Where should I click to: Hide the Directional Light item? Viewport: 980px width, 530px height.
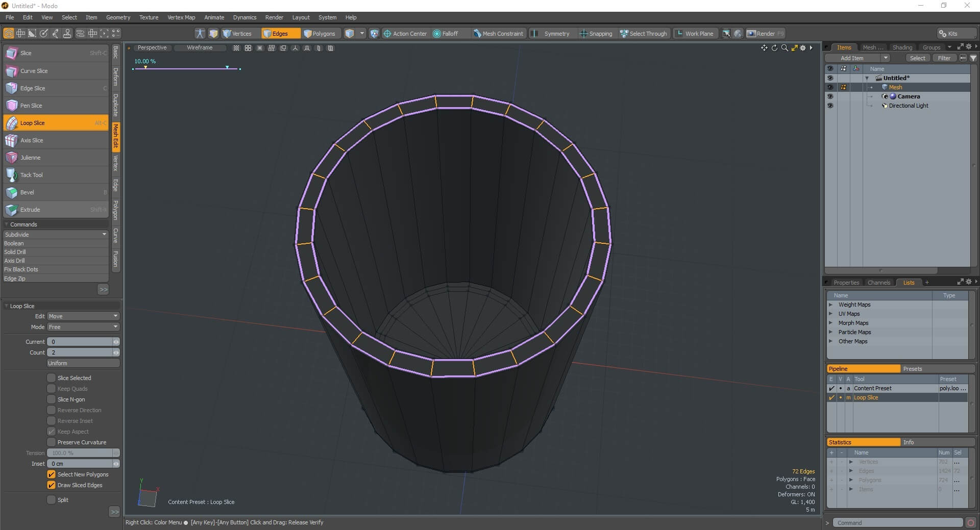(830, 106)
